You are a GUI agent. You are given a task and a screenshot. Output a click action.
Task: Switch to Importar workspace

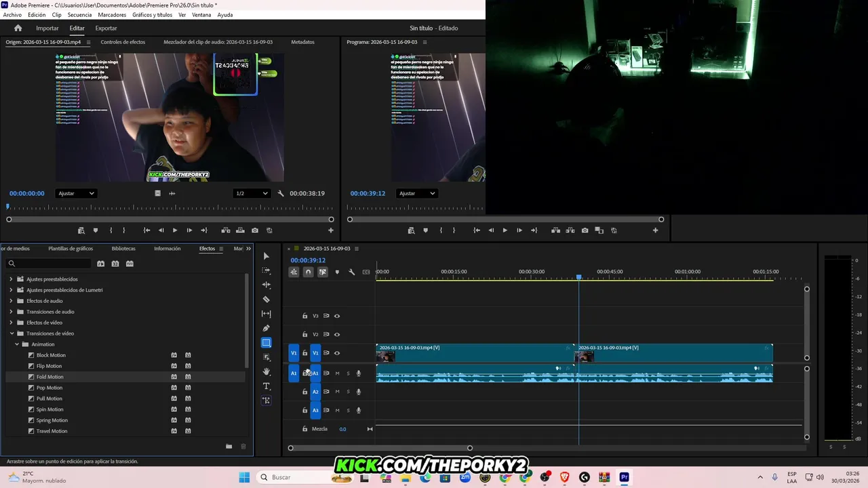pyautogui.click(x=47, y=28)
